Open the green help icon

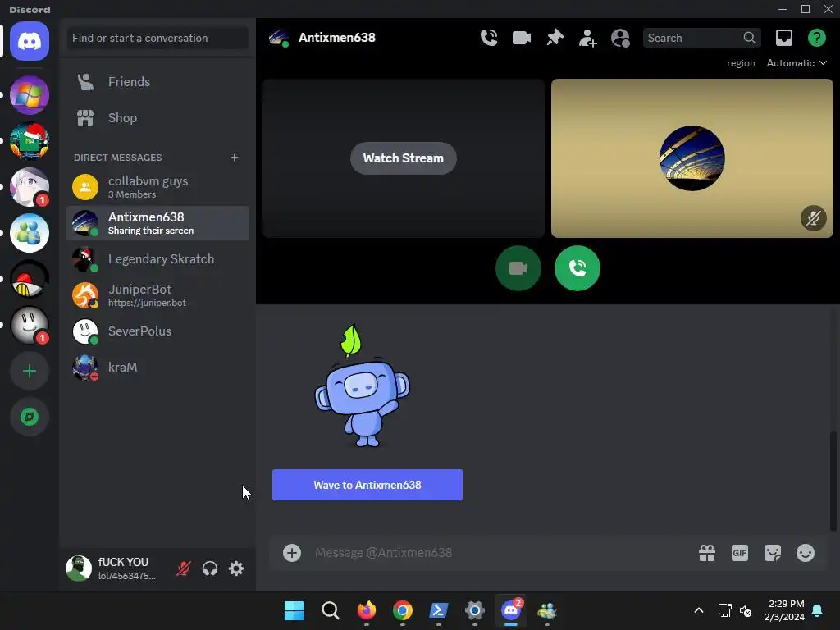click(816, 38)
